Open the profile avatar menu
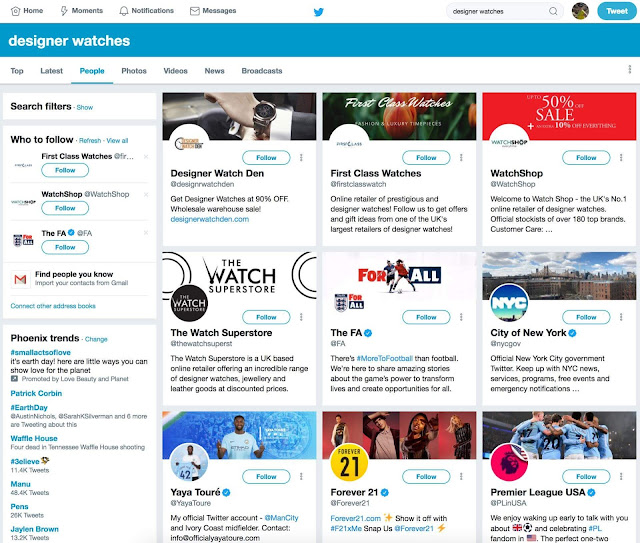 [x=580, y=11]
